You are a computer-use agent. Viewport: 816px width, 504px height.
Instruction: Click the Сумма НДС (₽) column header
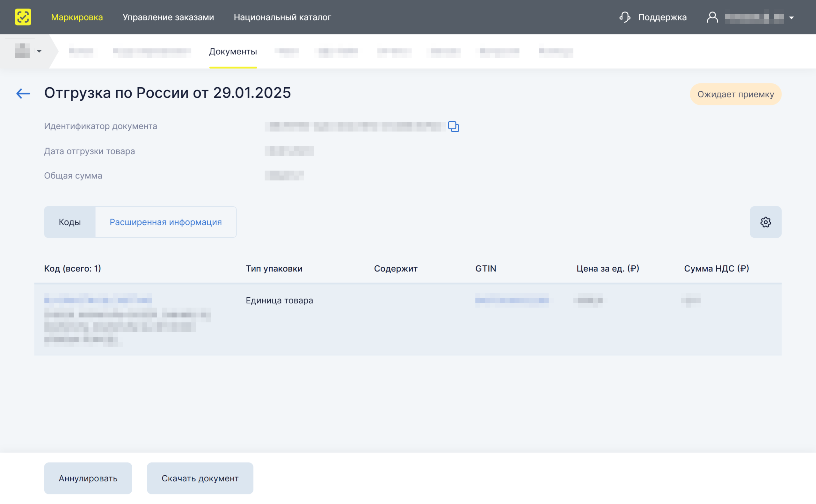coord(717,269)
